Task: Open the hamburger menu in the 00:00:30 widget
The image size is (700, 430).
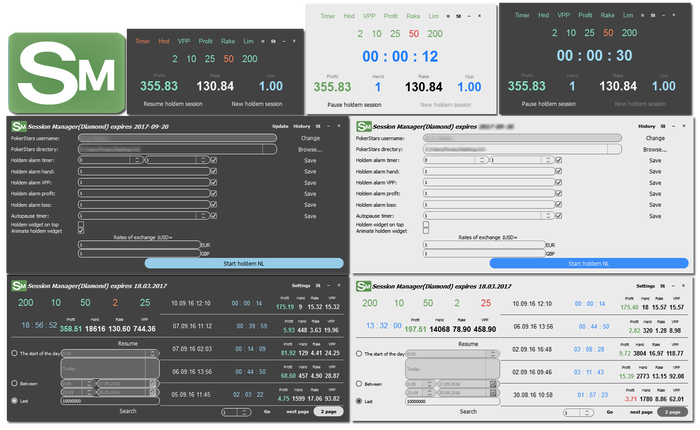Action: (x=642, y=15)
